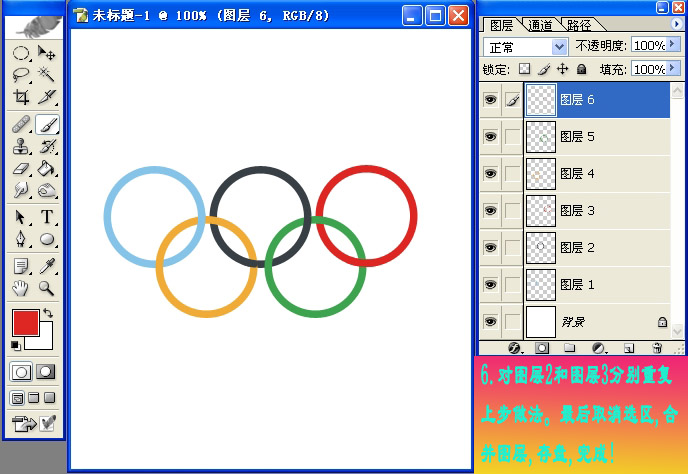The image size is (688, 474).
Task: Switch to the 图层 tab
Action: [502, 25]
